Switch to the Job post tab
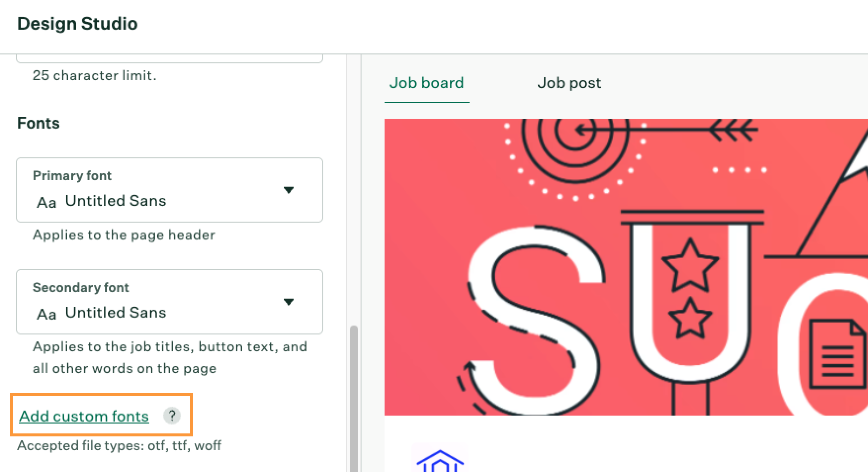Screen dimensions: 868x472 pyautogui.click(x=569, y=83)
